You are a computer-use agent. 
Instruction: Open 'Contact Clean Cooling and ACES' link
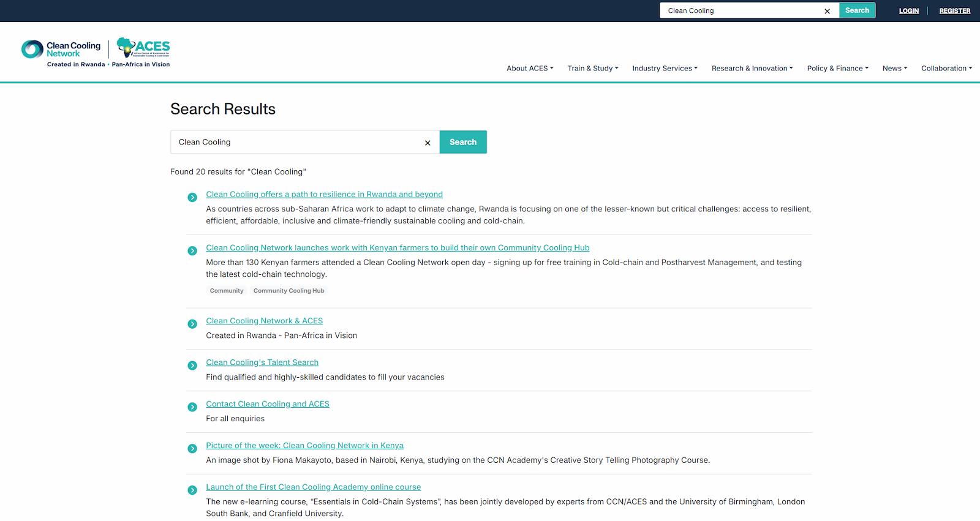click(268, 404)
